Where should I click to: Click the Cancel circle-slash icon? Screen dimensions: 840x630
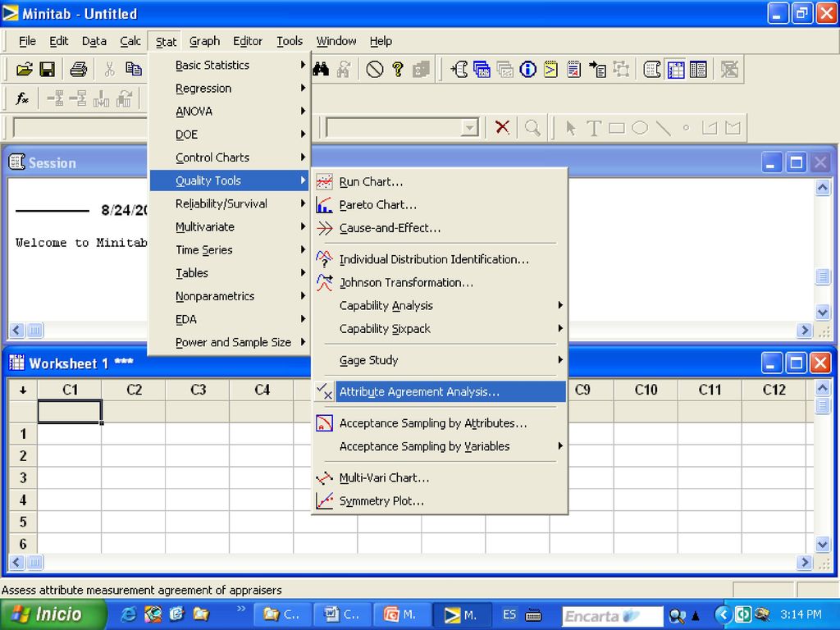click(x=374, y=70)
